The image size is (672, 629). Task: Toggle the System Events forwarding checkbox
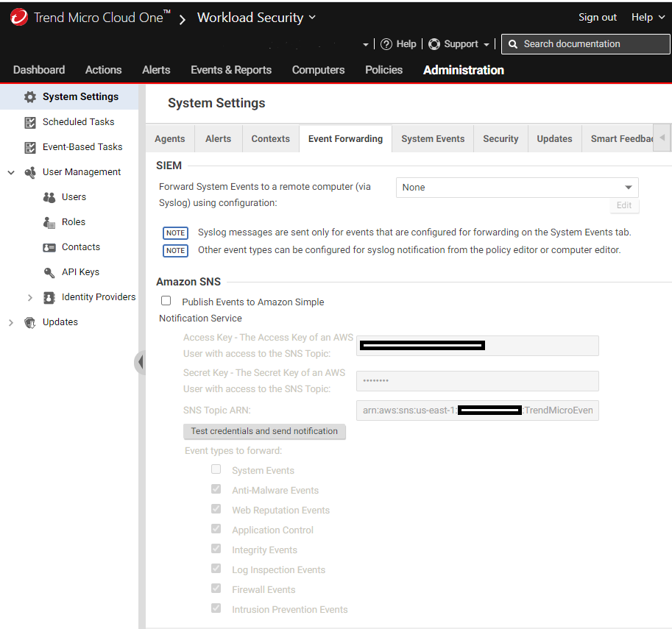click(x=216, y=469)
